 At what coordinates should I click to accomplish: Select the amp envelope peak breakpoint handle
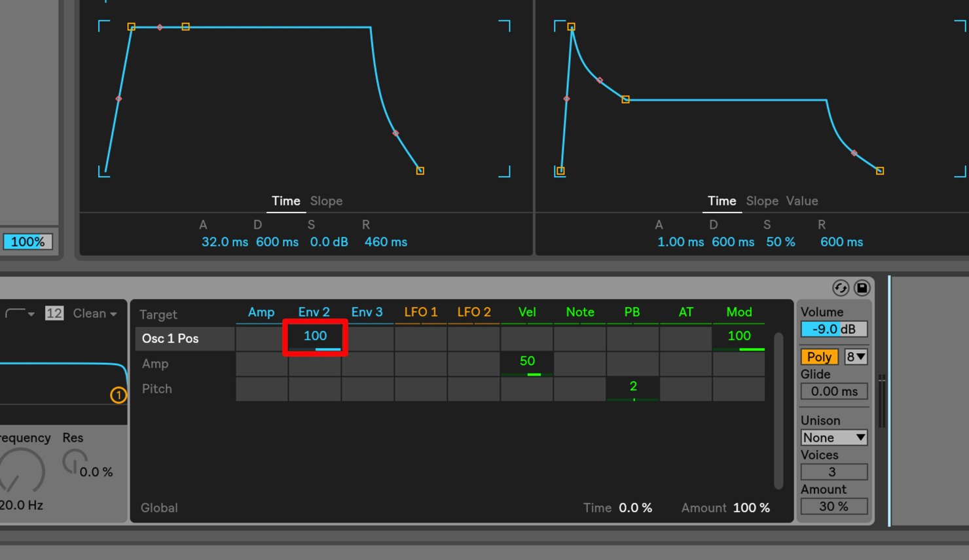coord(132,27)
